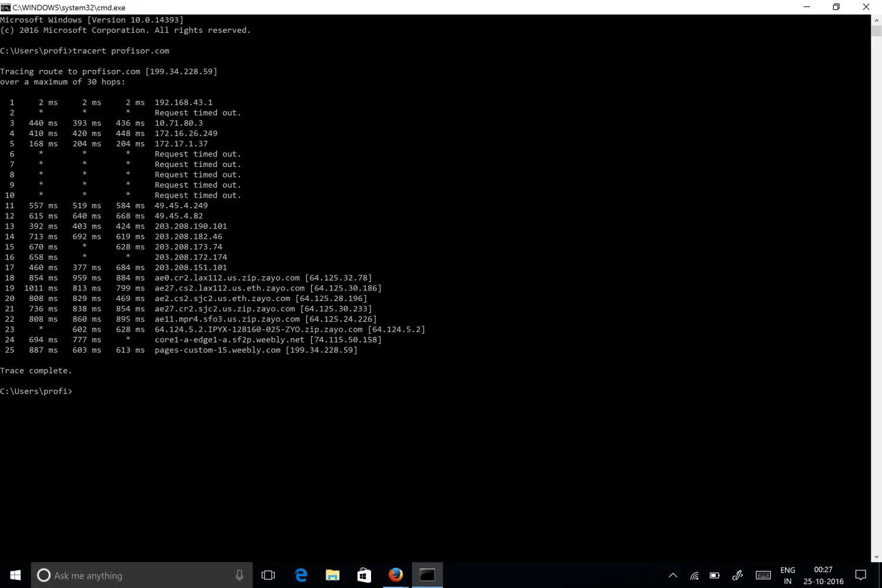Open the Windows Start menu

(15, 575)
